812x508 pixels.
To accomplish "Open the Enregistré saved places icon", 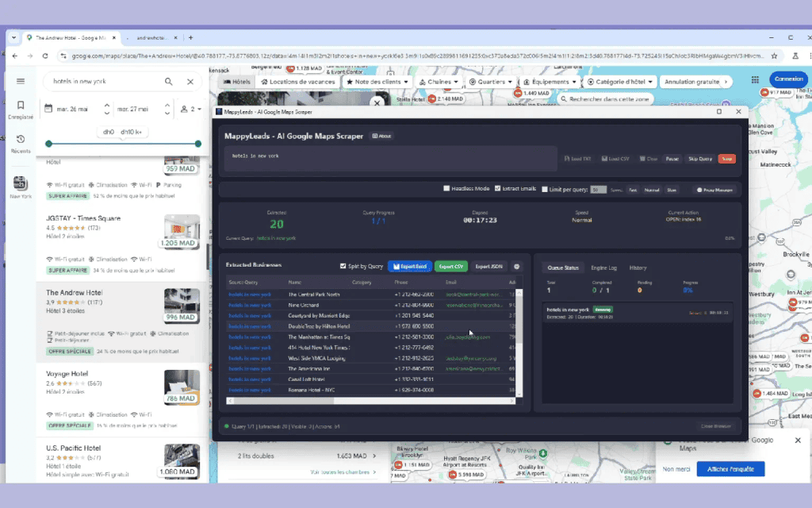I will [x=20, y=110].
